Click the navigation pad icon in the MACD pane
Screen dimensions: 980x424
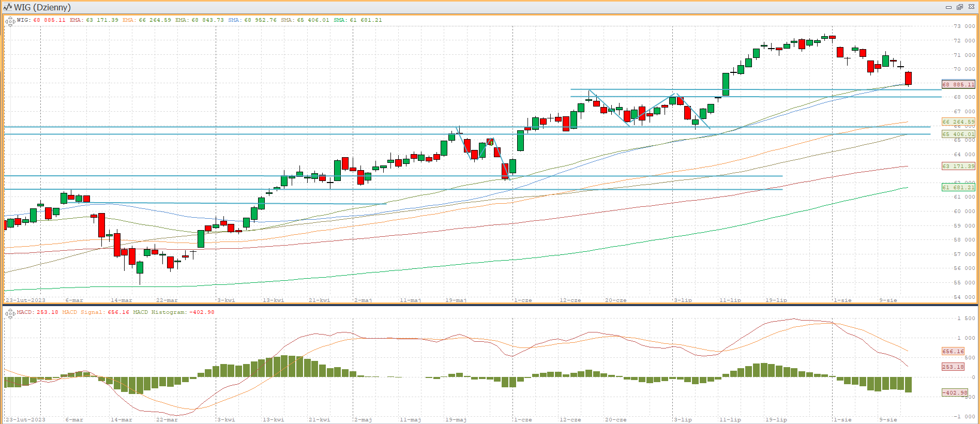[x=9, y=313]
